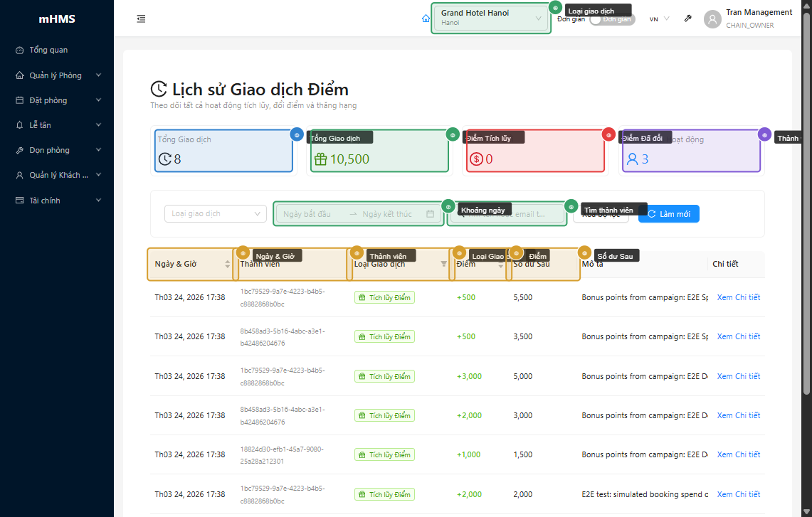
Task: Click the Tran Management user avatar
Action: 712,19
